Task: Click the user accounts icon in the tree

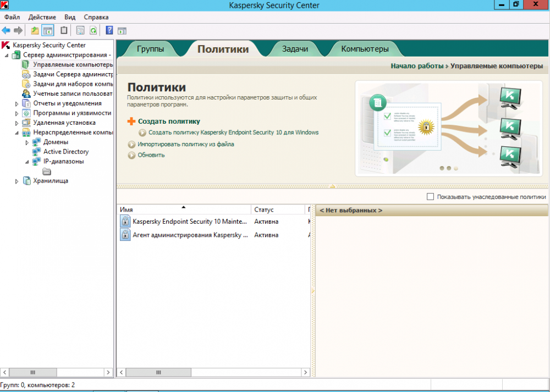Action: pyautogui.click(x=26, y=93)
